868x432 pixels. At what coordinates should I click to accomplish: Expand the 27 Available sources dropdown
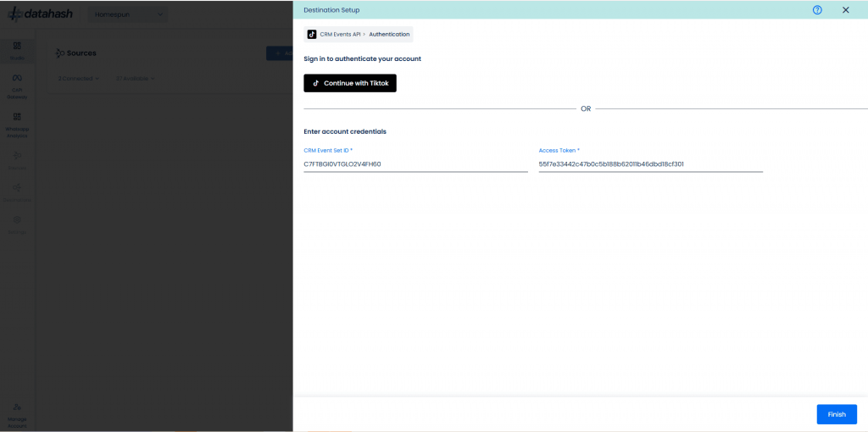(x=135, y=79)
